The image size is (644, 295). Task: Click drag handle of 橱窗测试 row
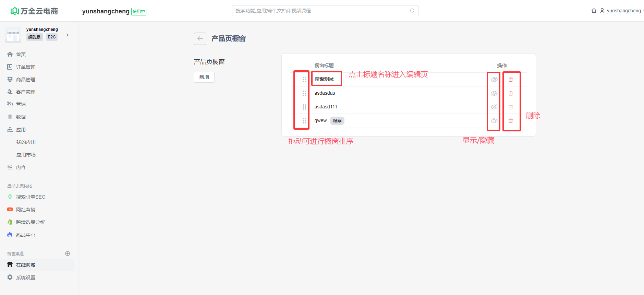pos(304,80)
